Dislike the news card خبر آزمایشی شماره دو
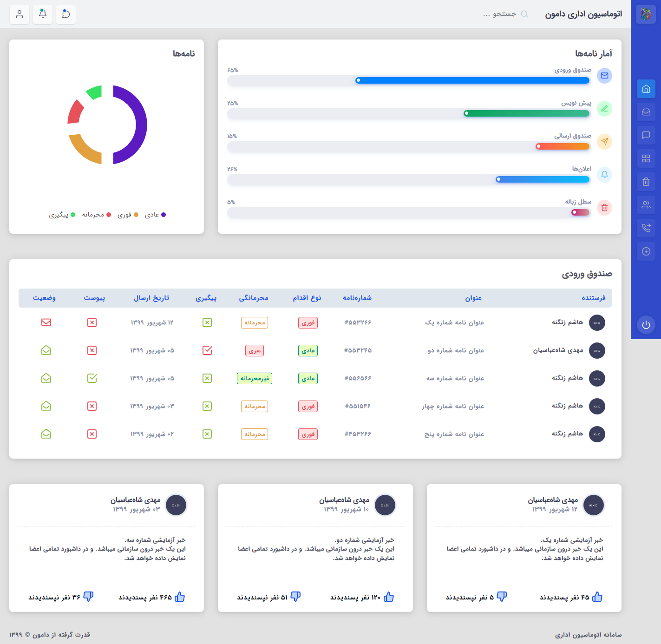 295,597
